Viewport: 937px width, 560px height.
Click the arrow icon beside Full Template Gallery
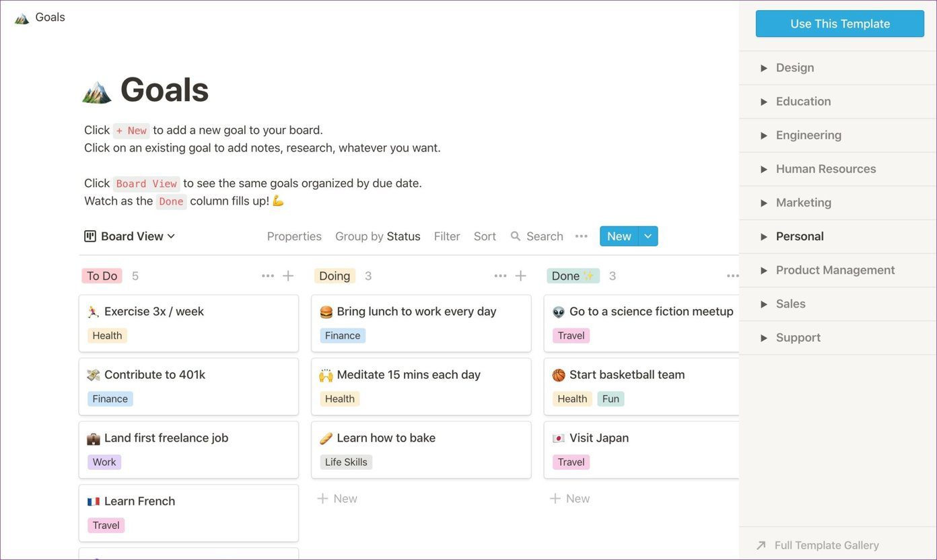761,545
